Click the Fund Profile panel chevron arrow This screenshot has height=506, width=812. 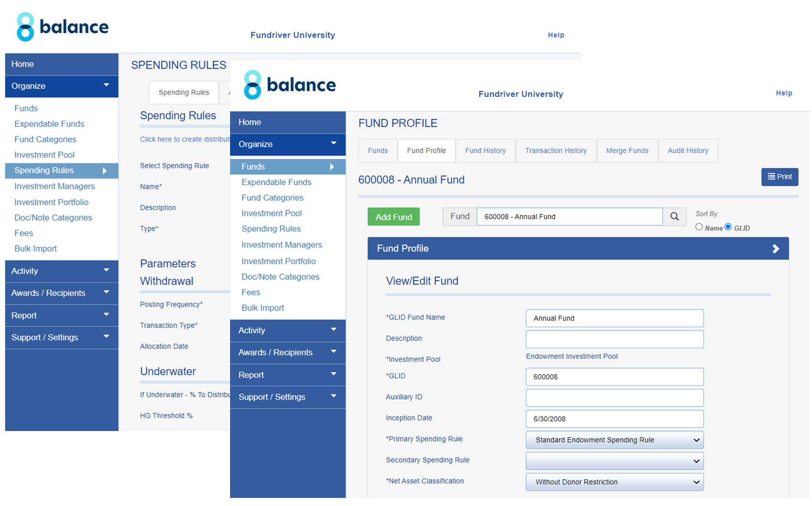[x=776, y=249]
